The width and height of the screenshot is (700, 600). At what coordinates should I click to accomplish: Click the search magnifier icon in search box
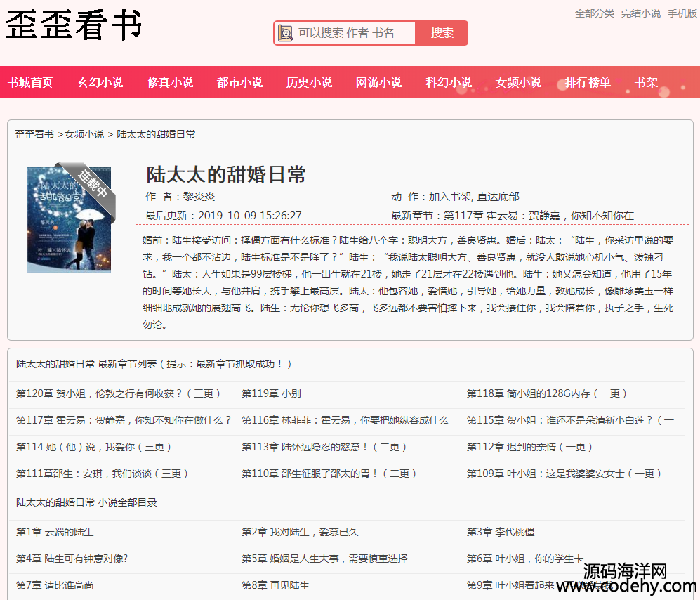(285, 33)
